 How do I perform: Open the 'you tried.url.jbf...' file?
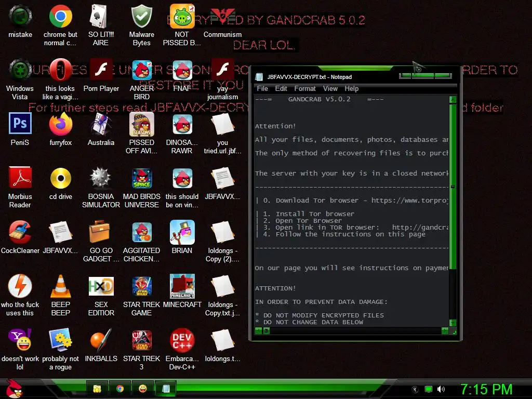click(222, 124)
